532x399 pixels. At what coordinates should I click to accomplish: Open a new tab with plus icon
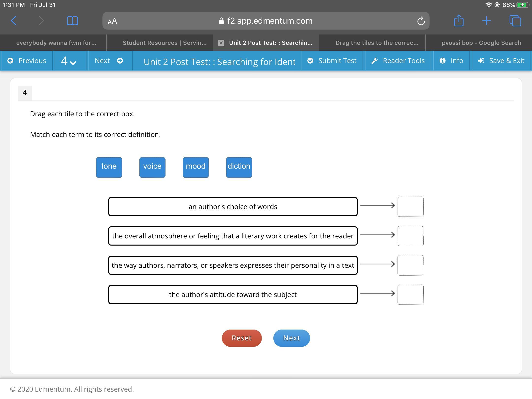486,21
